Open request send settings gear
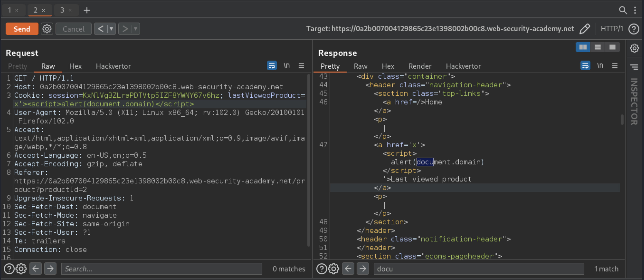This screenshot has height=280, width=644. tap(47, 29)
